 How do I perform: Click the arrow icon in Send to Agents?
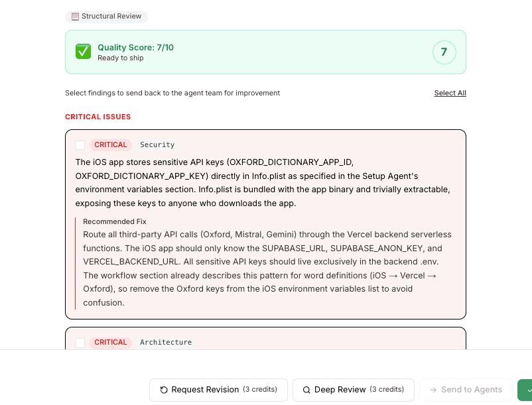[432, 390]
